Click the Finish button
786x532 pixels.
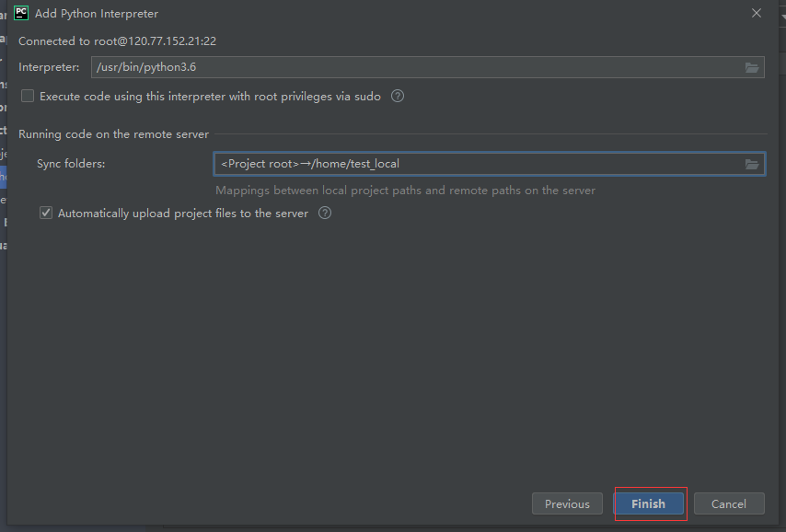coord(648,503)
